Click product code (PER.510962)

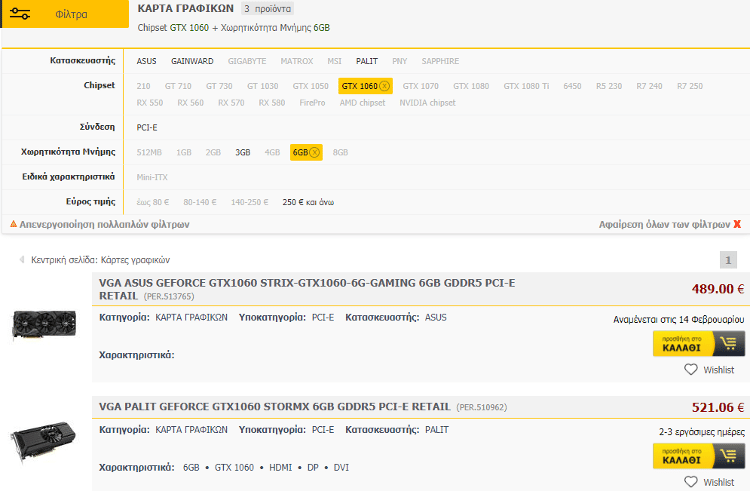[482, 407]
